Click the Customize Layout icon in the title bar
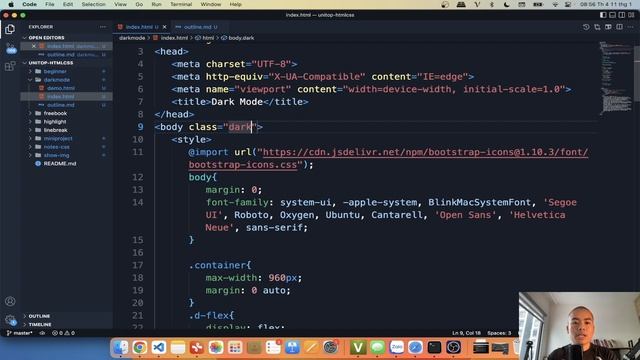The width and height of the screenshot is (640, 360). tap(631, 15)
